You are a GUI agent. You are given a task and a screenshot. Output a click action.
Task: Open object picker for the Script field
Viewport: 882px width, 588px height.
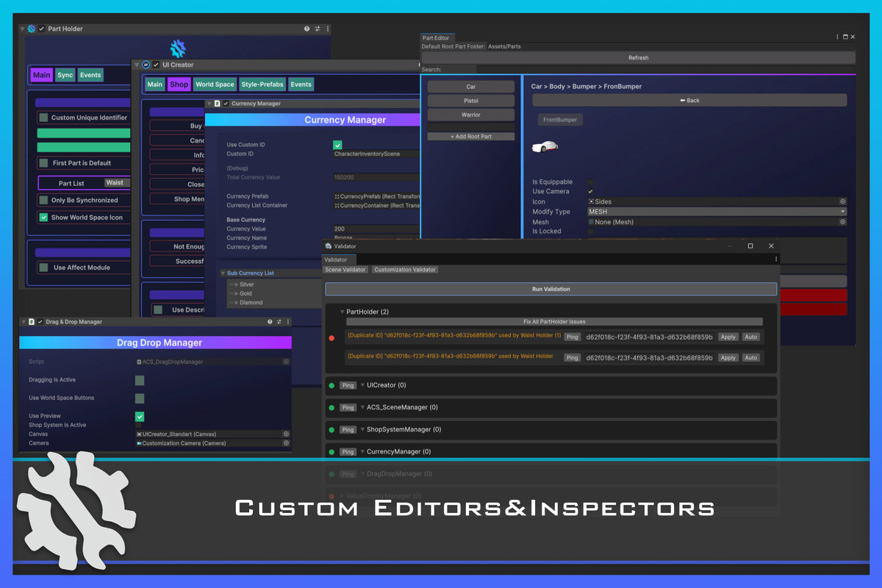pos(286,362)
